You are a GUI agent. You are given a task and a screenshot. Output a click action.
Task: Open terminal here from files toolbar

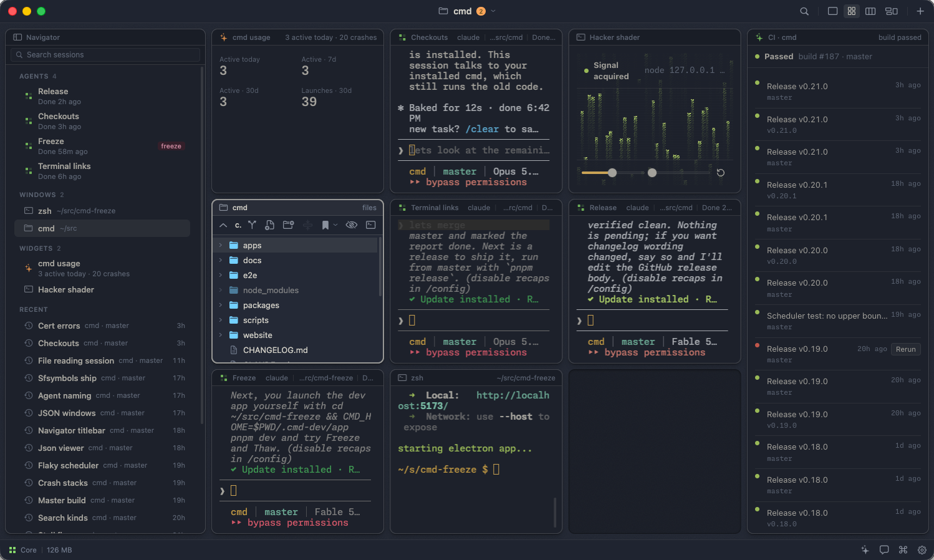coord(371,225)
